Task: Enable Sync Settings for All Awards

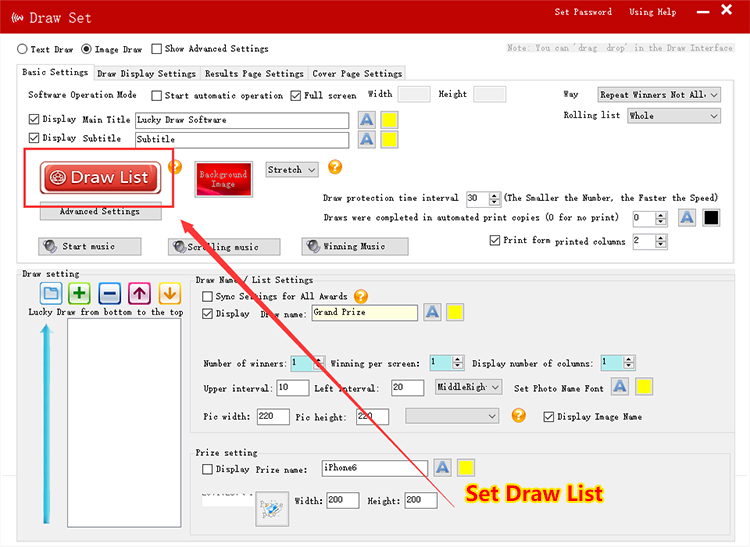Action: [208, 297]
